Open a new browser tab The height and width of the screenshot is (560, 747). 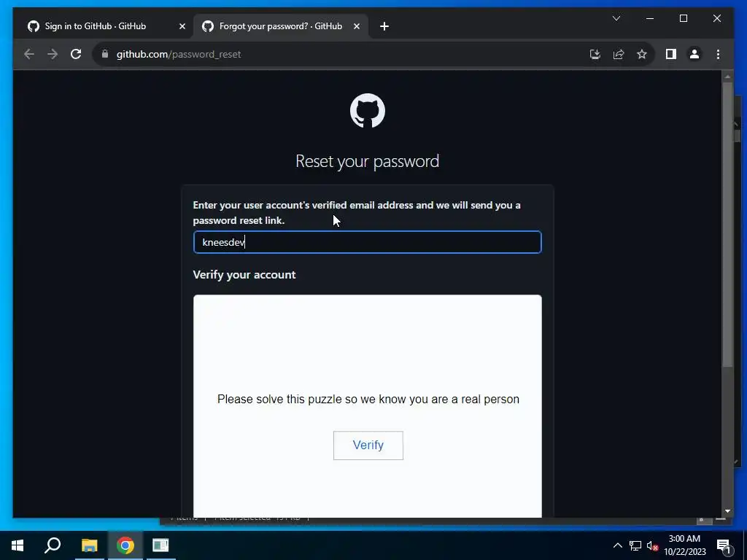coord(384,26)
